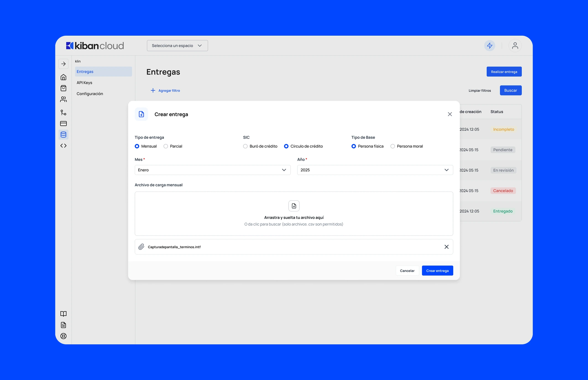Open the shopping bag sidebar icon

point(63,88)
